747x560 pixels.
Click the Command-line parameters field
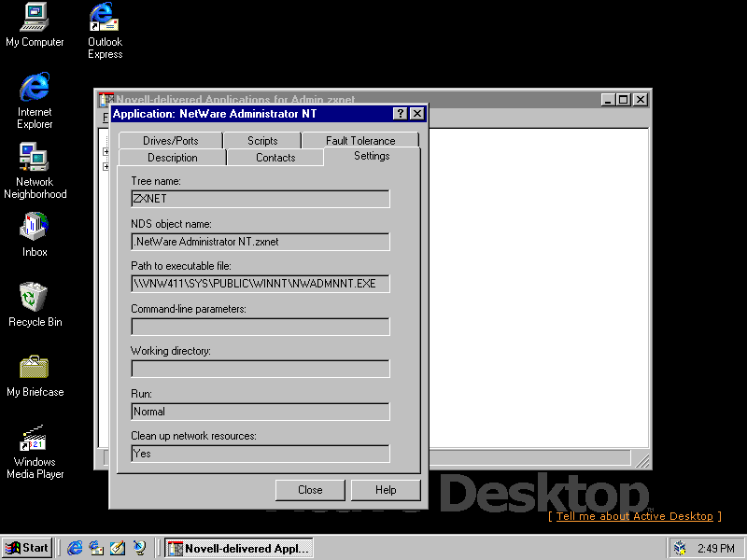click(x=261, y=327)
